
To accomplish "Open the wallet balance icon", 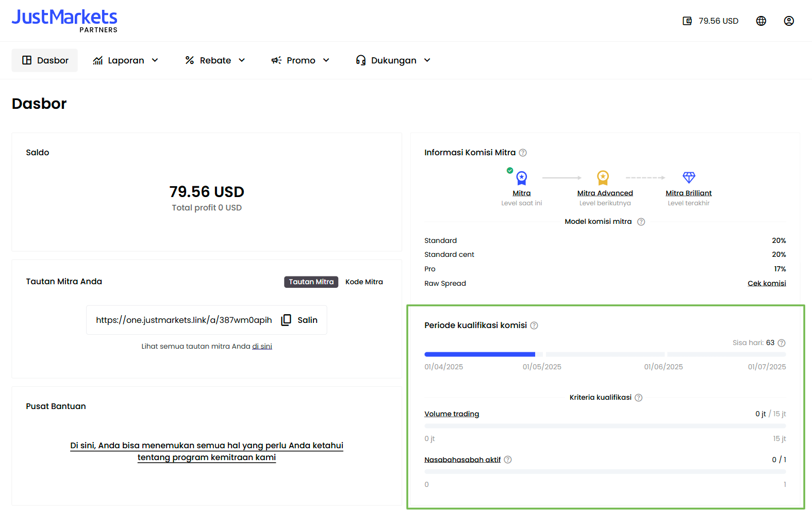I will point(687,21).
